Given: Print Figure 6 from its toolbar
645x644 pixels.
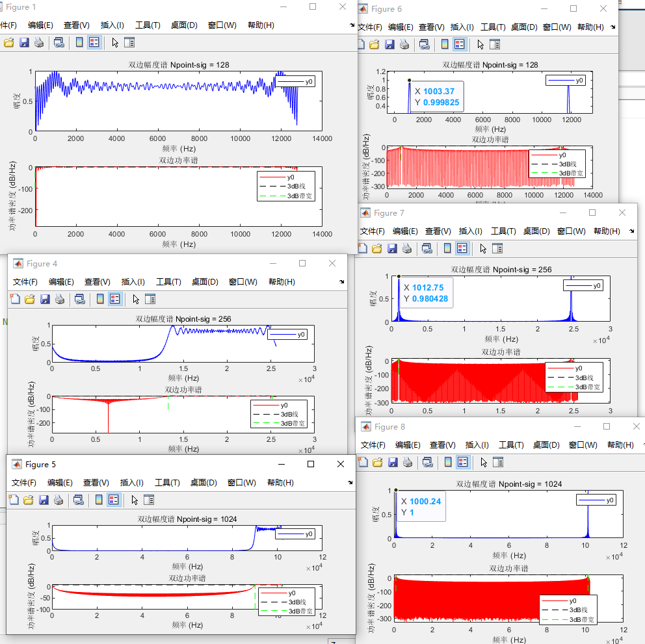Looking at the screenshot, I should coord(404,44).
